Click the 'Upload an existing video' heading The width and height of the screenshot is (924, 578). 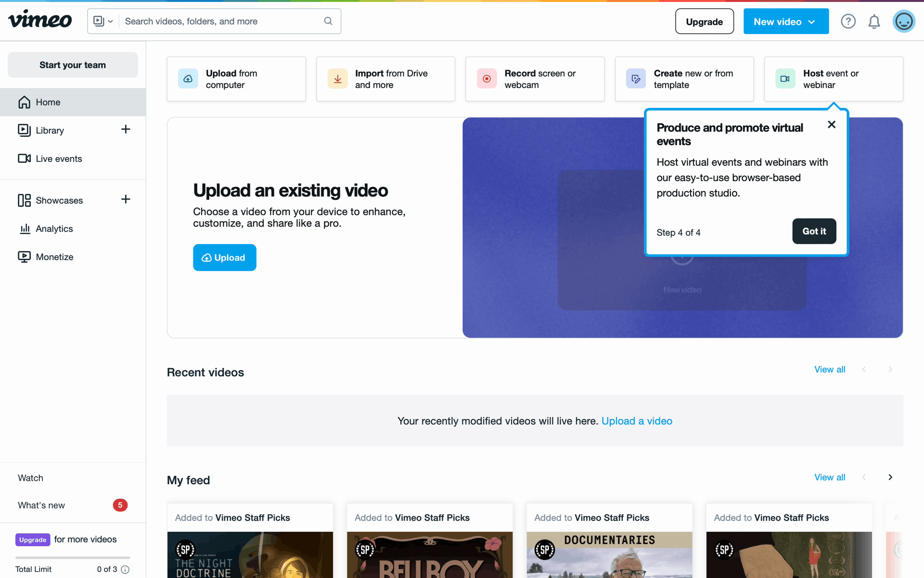tap(291, 190)
